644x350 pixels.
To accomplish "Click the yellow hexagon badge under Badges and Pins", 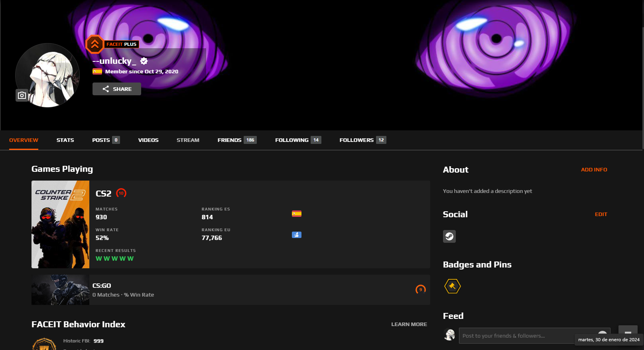I will point(453,286).
